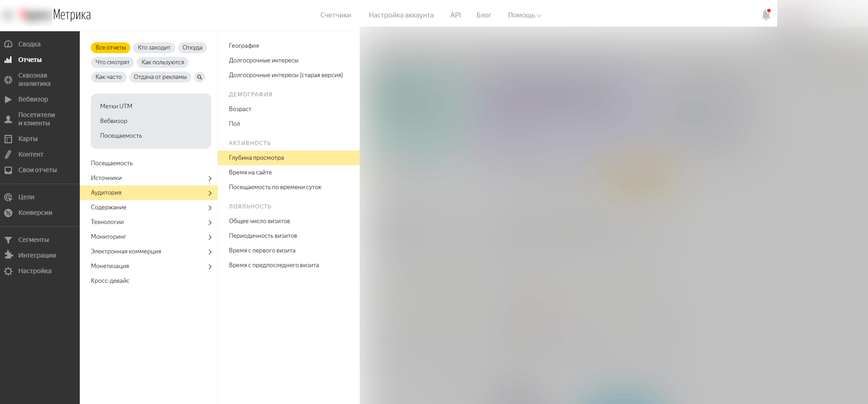Expand the Содержание submenu arrow
868x404 pixels.
(x=210, y=208)
